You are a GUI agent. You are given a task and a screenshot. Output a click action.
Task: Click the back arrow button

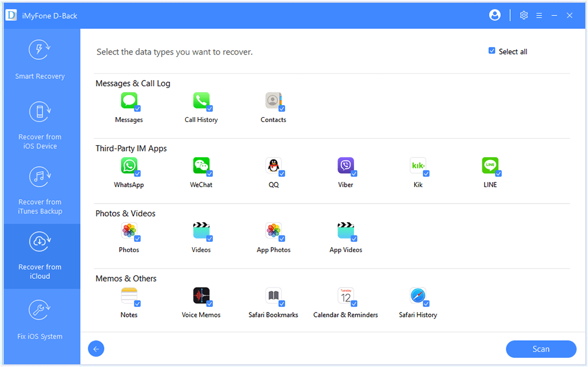[96, 349]
